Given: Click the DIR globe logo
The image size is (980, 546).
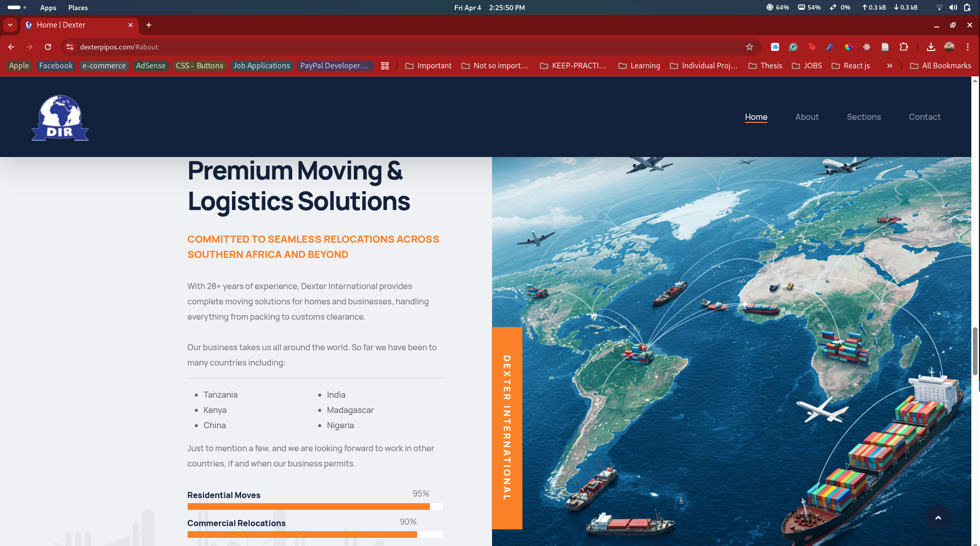Looking at the screenshot, I should pyautogui.click(x=60, y=118).
